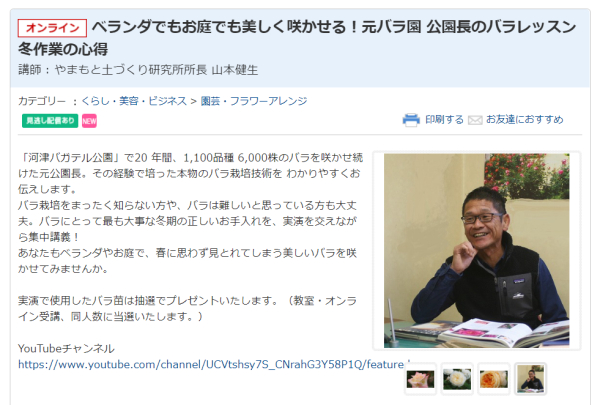Open くらし・美容・ビジネス category link

point(134,101)
